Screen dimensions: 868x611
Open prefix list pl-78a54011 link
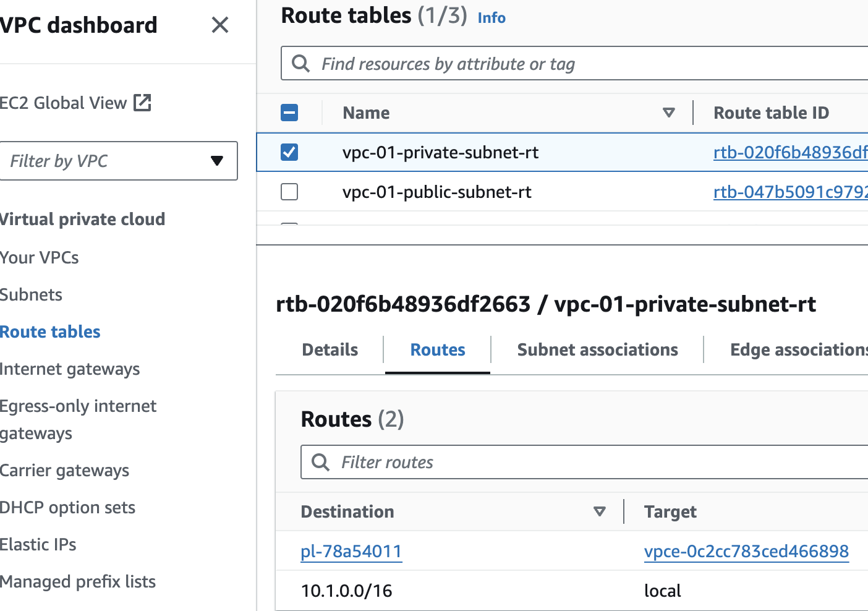point(351,551)
